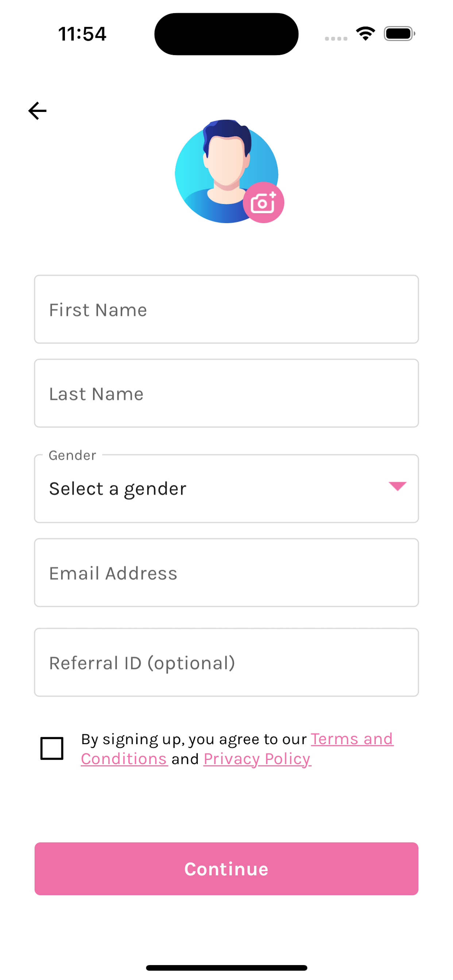Tap the back arrow
453x980 pixels.
(37, 111)
